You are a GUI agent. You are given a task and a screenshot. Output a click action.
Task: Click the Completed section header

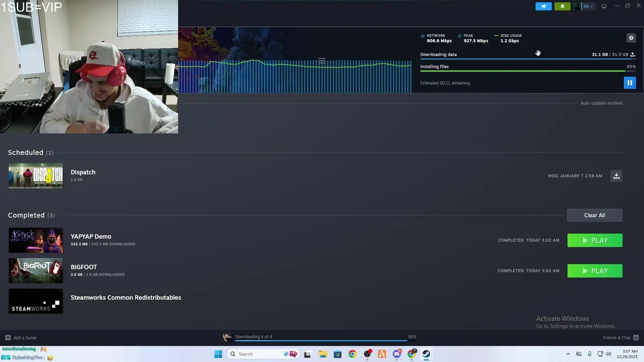(32, 215)
